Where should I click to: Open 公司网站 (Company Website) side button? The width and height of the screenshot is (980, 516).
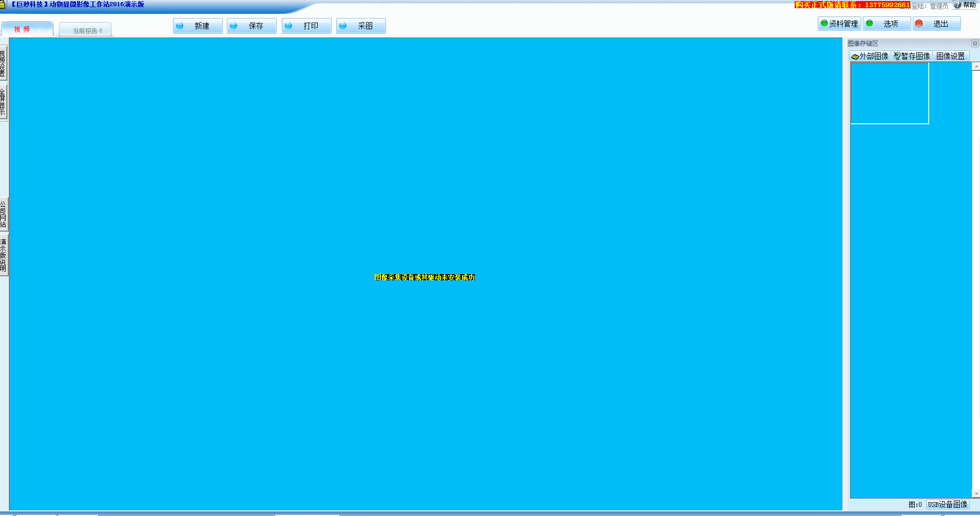pyautogui.click(x=3, y=214)
